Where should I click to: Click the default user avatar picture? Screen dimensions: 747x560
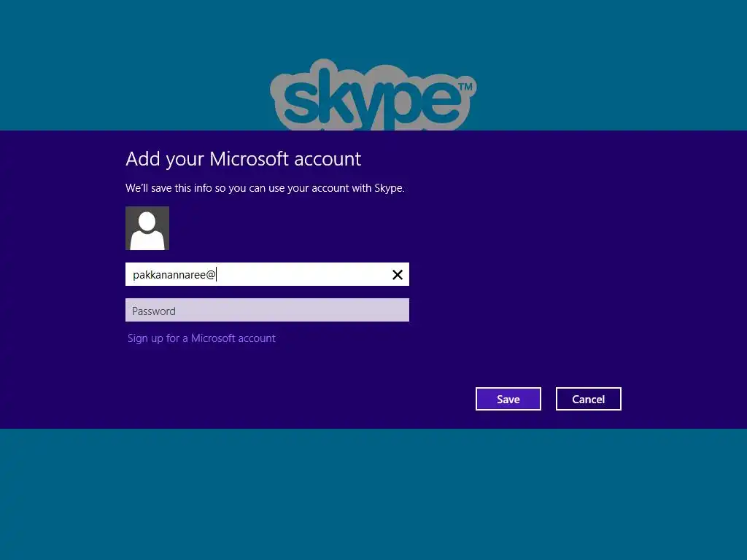147,228
